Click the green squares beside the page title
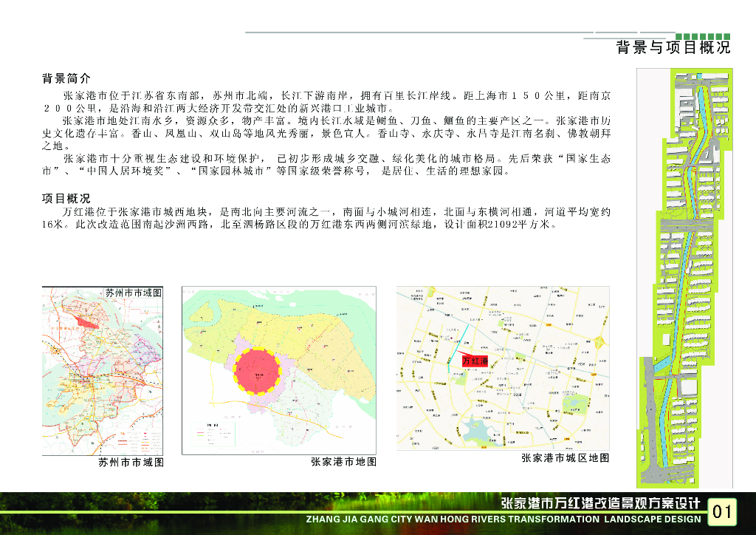 [x=703, y=37]
